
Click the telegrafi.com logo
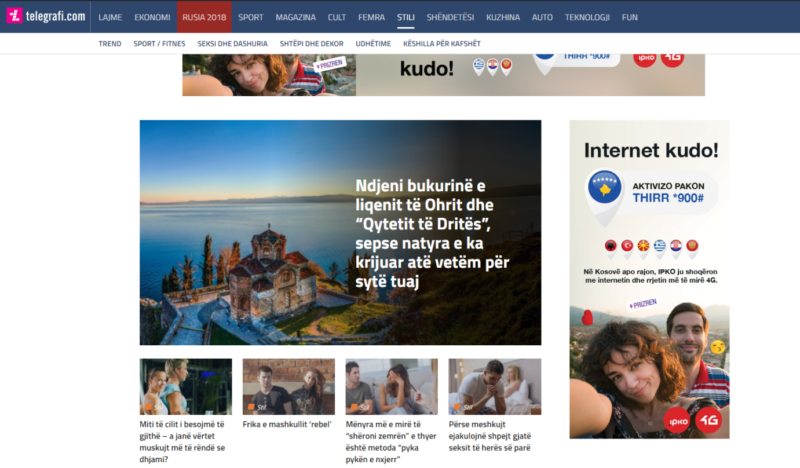(46, 16)
